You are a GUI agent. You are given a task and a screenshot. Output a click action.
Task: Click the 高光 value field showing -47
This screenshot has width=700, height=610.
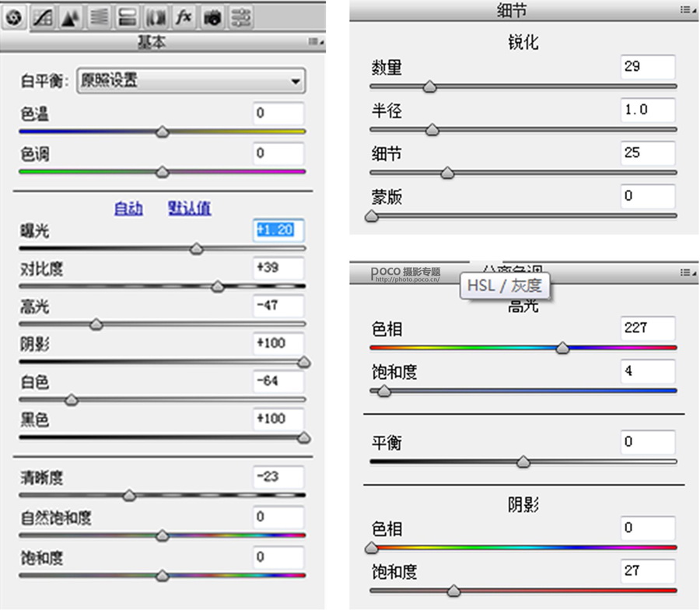click(x=278, y=306)
